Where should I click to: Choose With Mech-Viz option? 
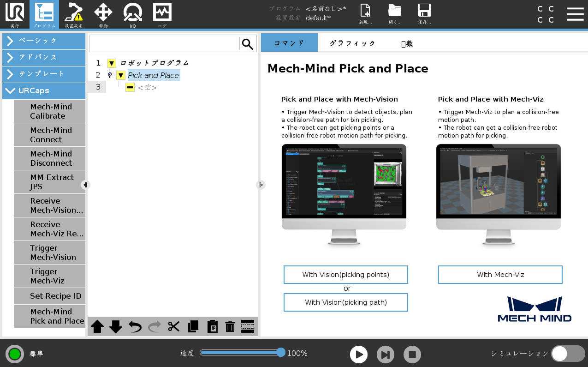click(500, 275)
